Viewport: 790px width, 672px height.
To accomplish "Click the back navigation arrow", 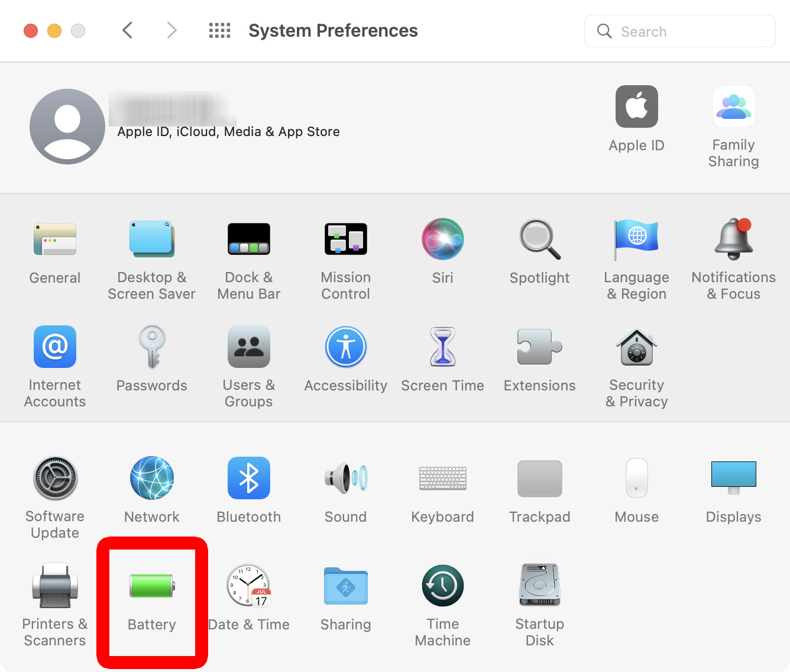I will [127, 30].
